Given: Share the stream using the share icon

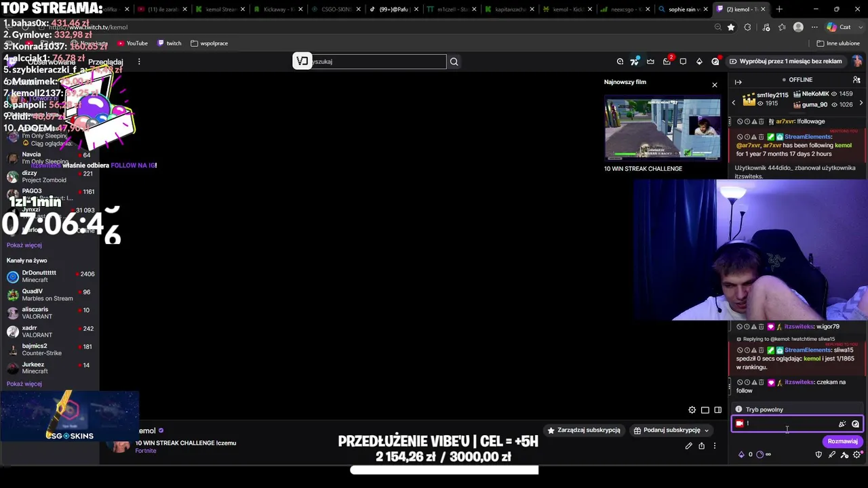Looking at the screenshot, I should pos(701,446).
